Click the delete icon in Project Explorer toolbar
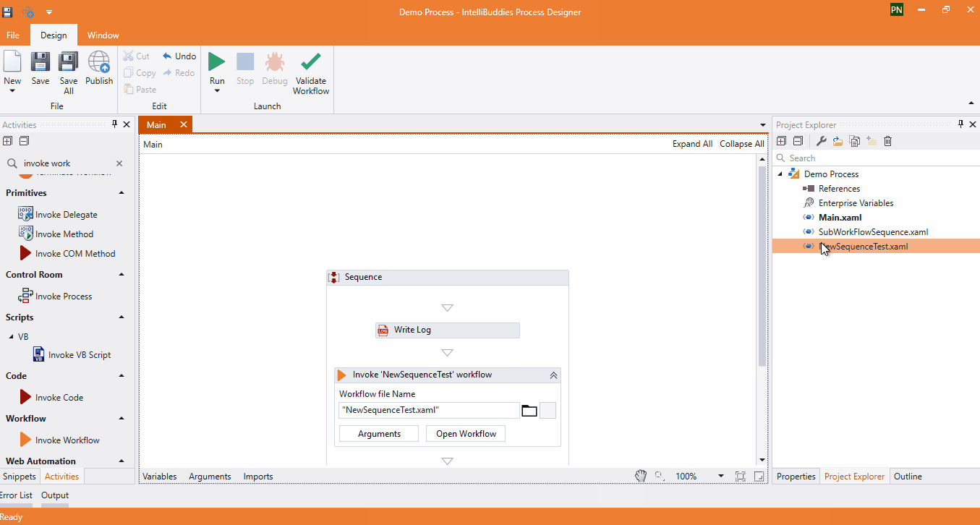Image resolution: width=980 pixels, height=525 pixels. tap(888, 140)
